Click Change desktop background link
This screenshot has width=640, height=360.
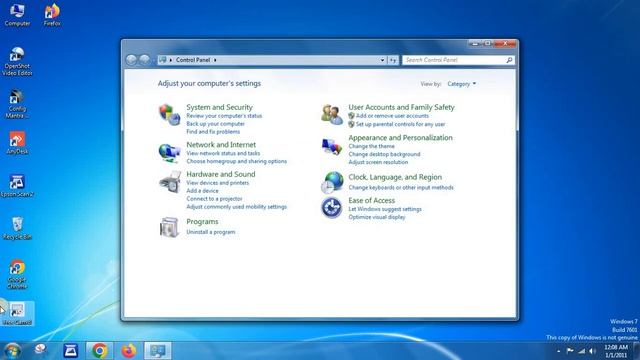[384, 154]
